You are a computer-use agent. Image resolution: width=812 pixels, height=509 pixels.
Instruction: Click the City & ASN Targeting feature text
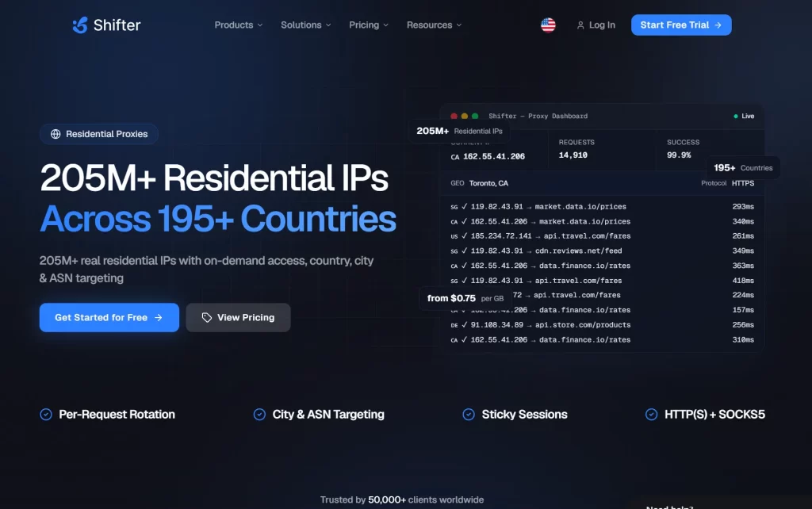point(328,414)
